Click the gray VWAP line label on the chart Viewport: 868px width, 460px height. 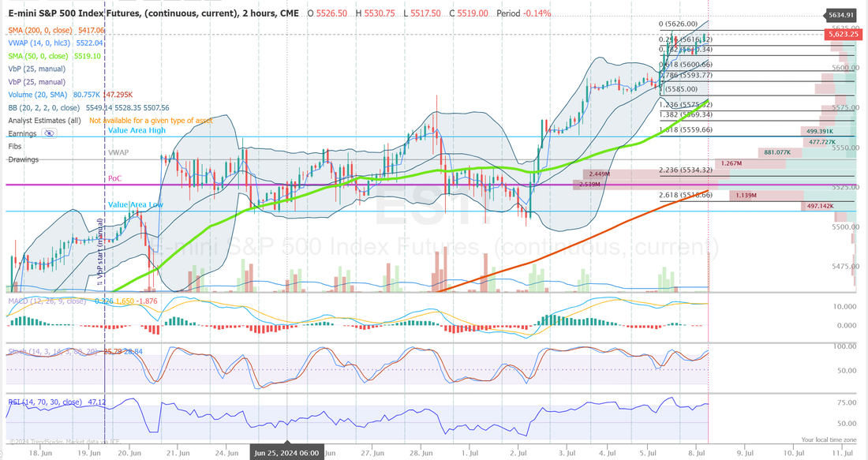tap(118, 152)
